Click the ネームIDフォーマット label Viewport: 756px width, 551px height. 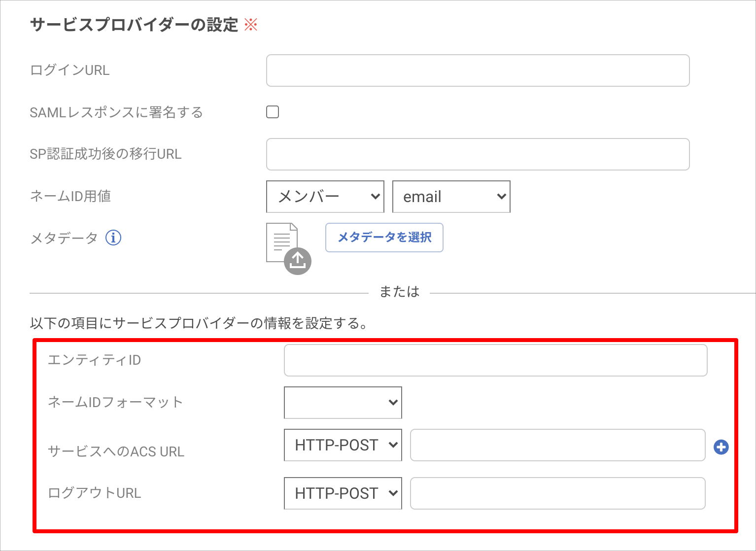(115, 402)
